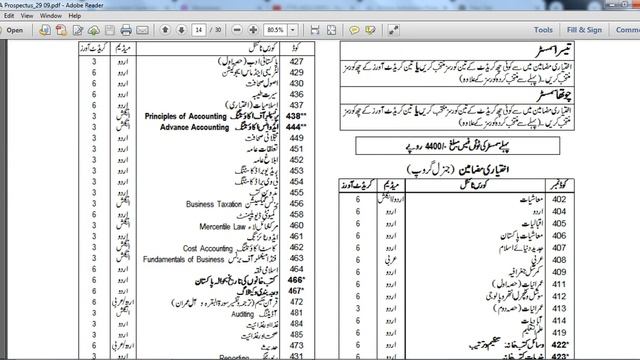Click the text Business Taxation
The height and width of the screenshot is (360, 640).
coord(214,204)
